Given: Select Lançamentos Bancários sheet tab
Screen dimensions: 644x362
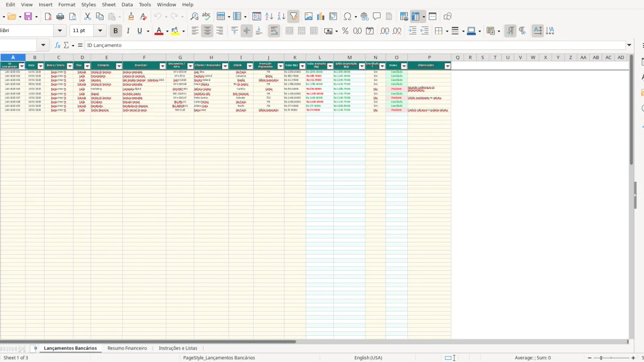Looking at the screenshot, I should pos(70,348).
